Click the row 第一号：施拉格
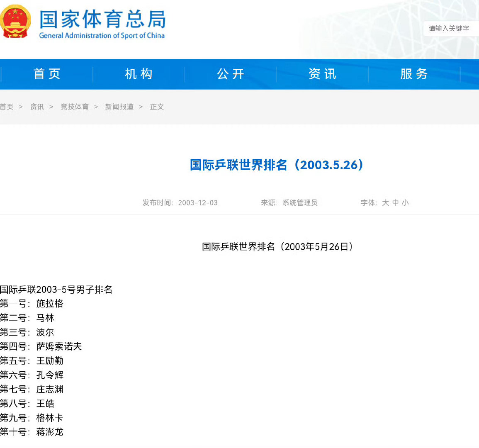This screenshot has height=448, width=479. (x=32, y=304)
